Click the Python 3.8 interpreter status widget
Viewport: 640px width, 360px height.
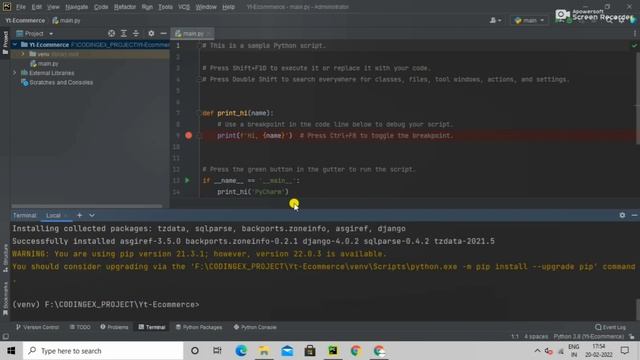pos(589,337)
